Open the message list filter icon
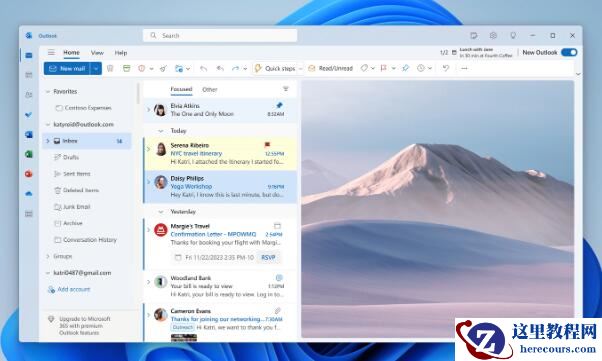Image resolution: width=602 pixels, height=361 pixels. pyautogui.click(x=286, y=89)
